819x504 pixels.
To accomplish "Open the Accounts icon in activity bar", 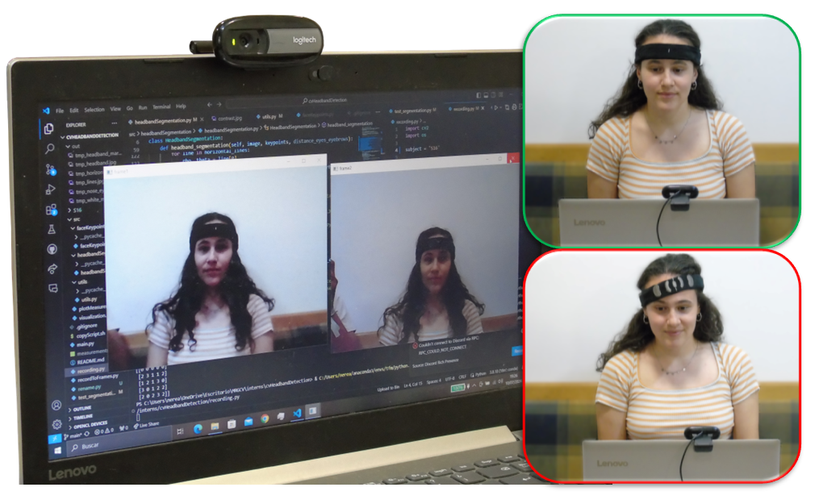I will click(56, 405).
